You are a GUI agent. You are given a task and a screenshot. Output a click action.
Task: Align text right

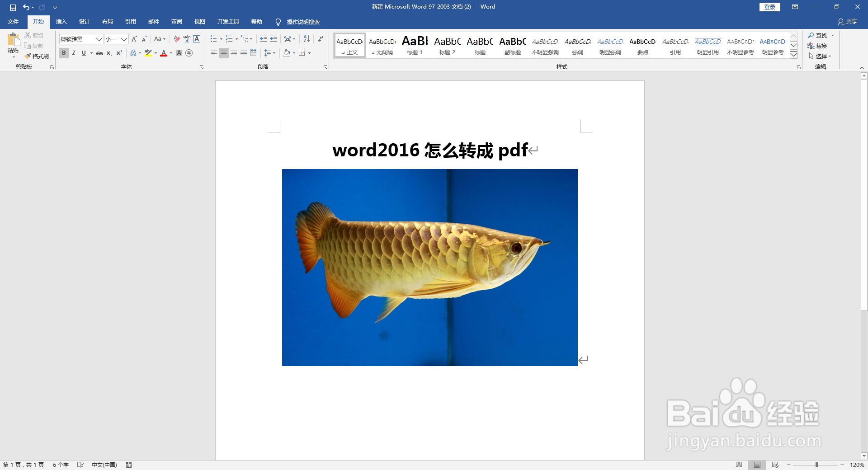pyautogui.click(x=234, y=53)
